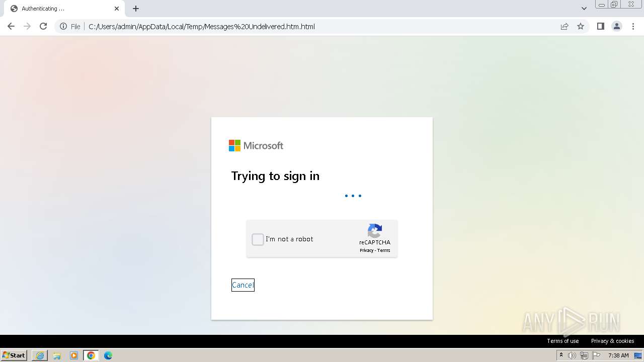The height and width of the screenshot is (362, 644).
Task: Open network status tray icon
Action: (x=584, y=355)
